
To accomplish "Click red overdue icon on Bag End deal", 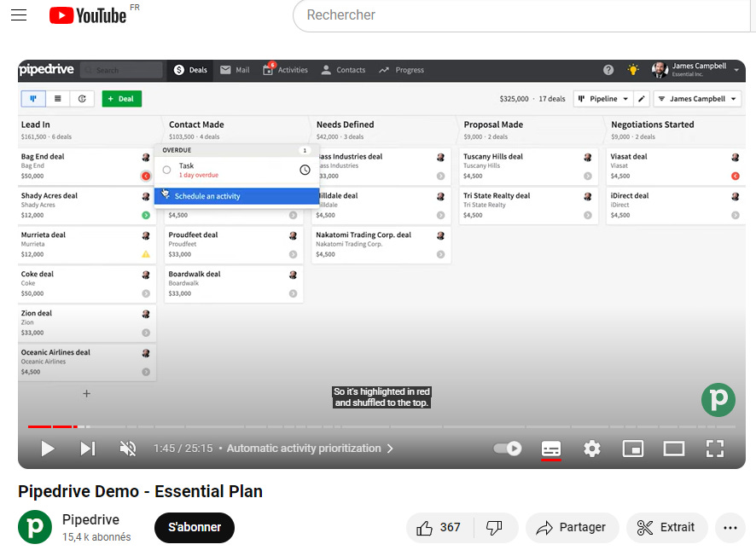I will click(x=146, y=176).
